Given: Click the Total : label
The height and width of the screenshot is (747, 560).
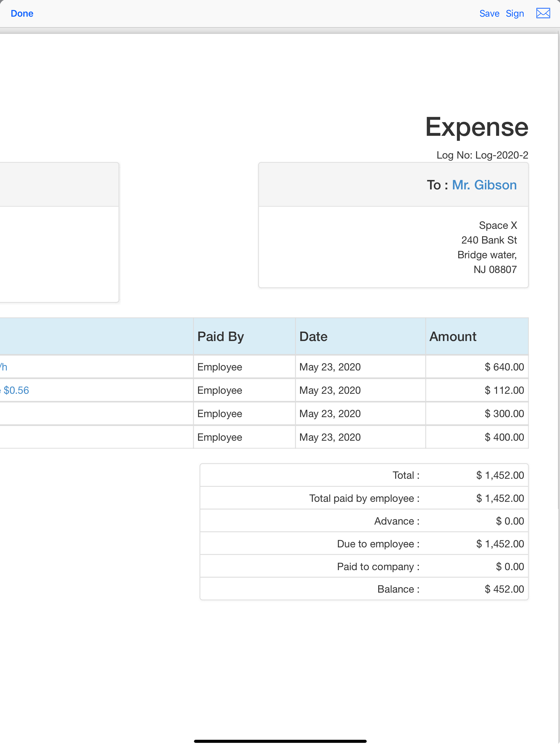Looking at the screenshot, I should 406,475.
